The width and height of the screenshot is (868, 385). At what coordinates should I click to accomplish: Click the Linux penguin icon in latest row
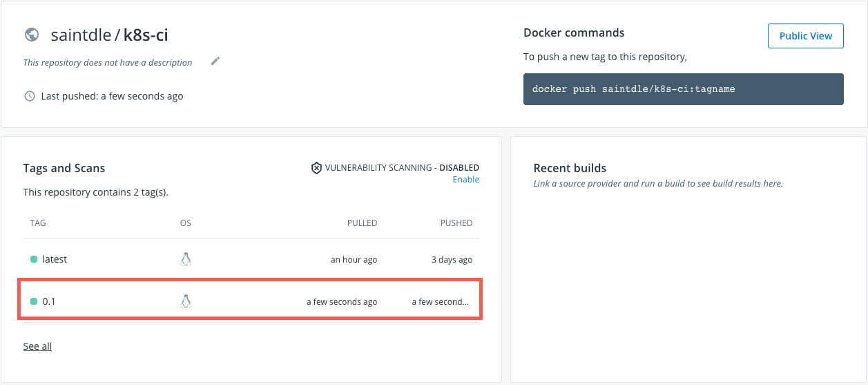point(185,259)
